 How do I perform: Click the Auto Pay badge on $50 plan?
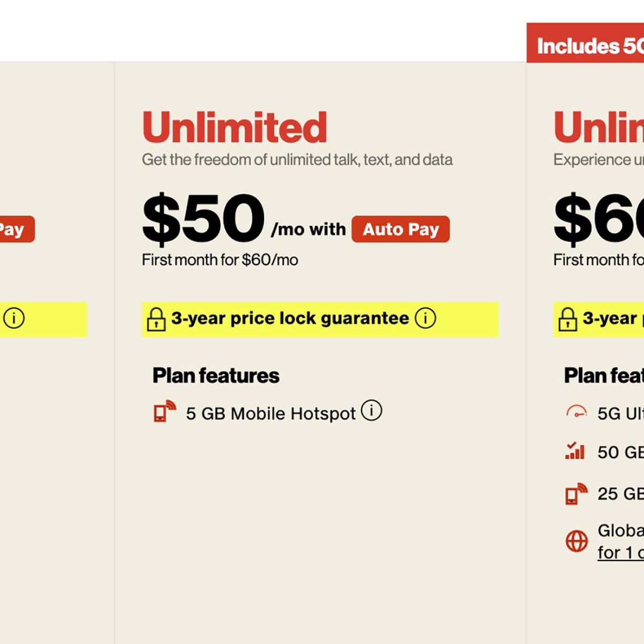(400, 229)
